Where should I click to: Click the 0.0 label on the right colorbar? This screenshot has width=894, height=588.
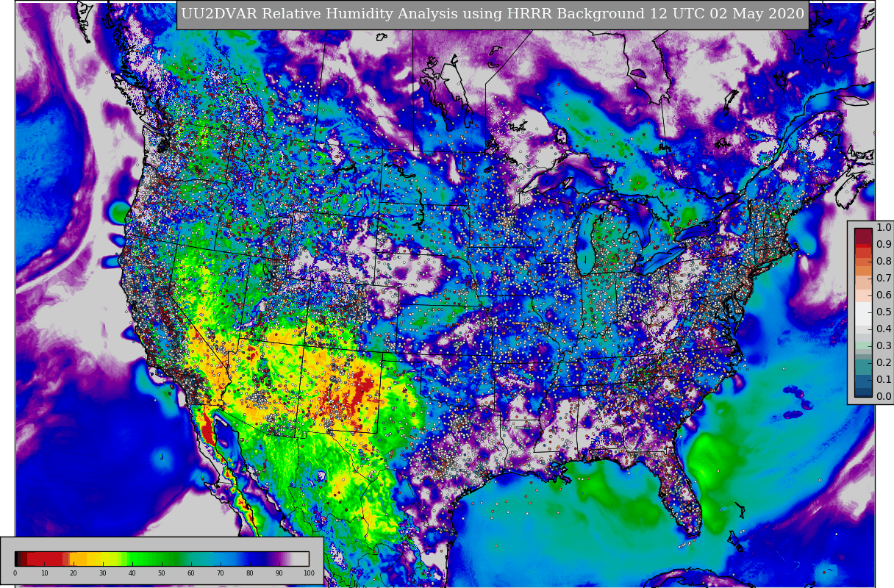[884, 396]
